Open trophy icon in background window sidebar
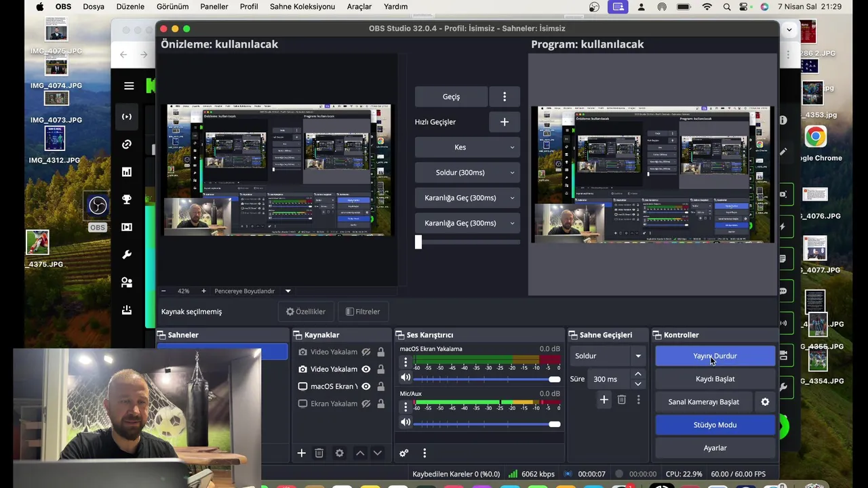Screen dimensions: 868x488 click(127, 199)
